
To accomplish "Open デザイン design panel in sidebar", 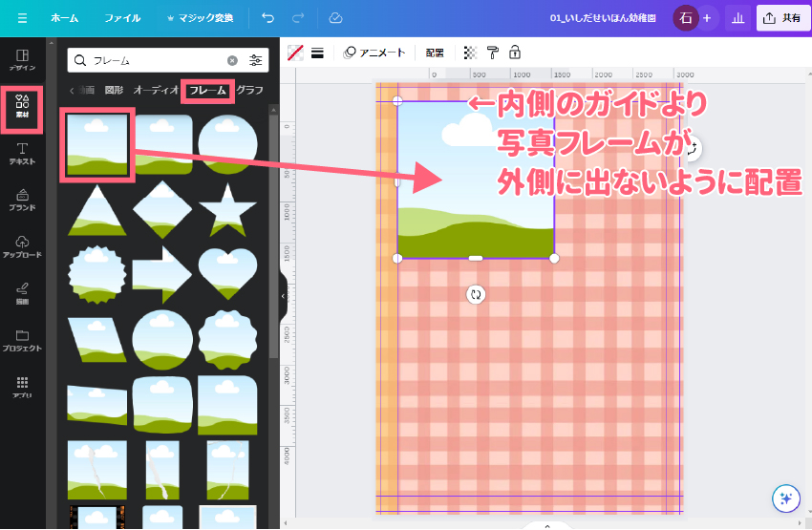I will 22,60.
